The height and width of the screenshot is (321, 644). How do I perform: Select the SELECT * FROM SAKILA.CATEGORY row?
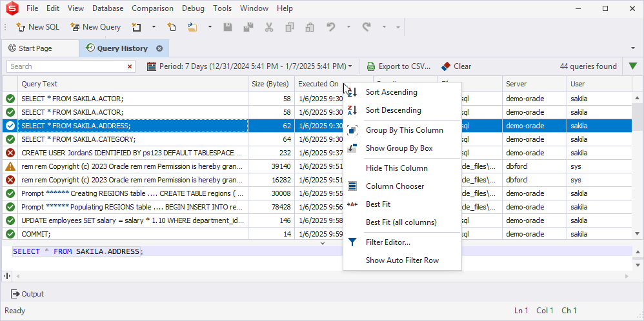tap(317, 140)
